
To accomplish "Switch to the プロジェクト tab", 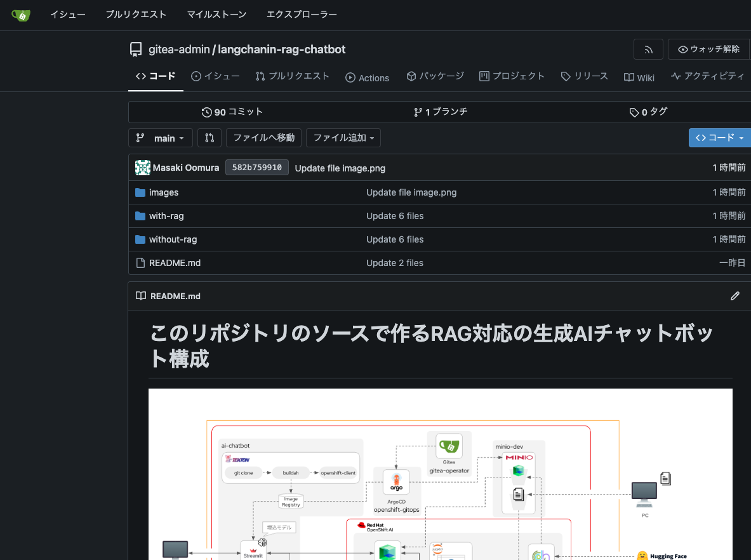I will pyautogui.click(x=512, y=77).
